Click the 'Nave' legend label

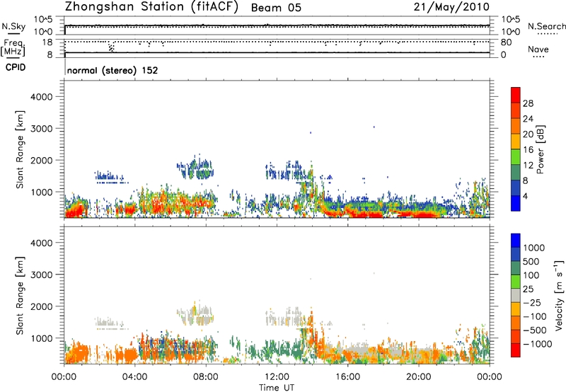(538, 49)
